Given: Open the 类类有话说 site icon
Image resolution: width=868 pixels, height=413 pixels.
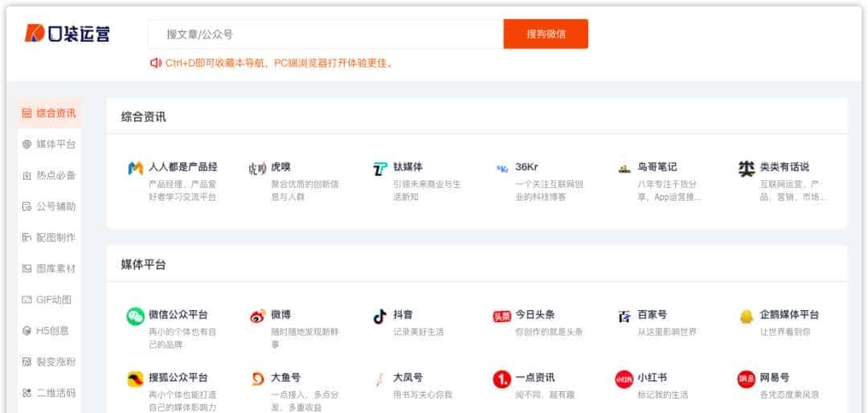Looking at the screenshot, I should click(747, 168).
